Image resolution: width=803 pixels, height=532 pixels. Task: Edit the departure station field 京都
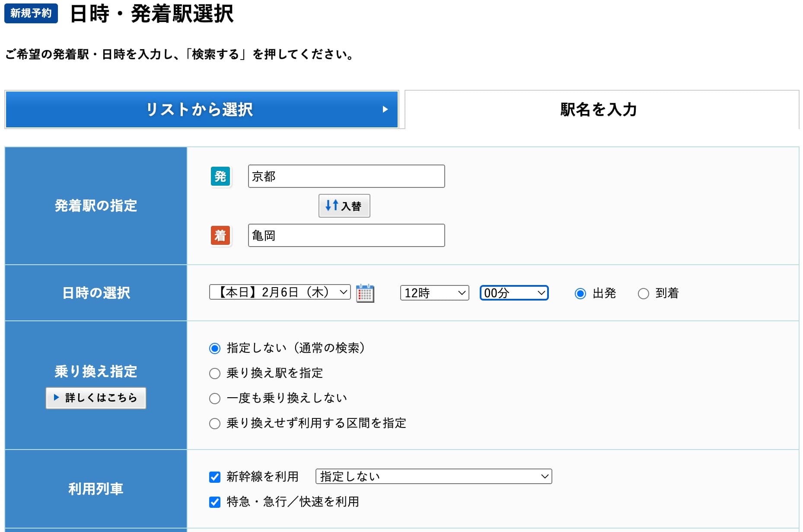click(346, 176)
